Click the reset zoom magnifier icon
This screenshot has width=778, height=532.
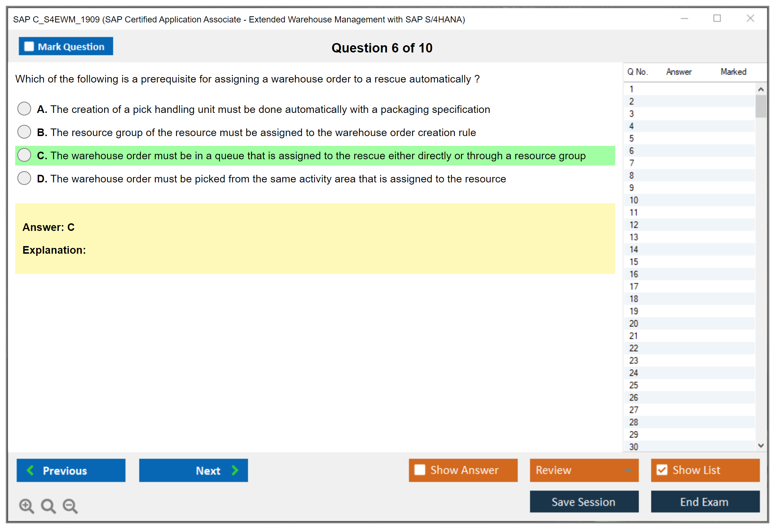click(x=48, y=506)
